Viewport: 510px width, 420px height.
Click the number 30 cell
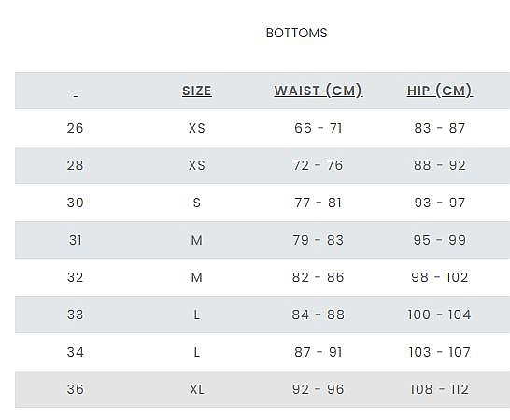[75, 203]
